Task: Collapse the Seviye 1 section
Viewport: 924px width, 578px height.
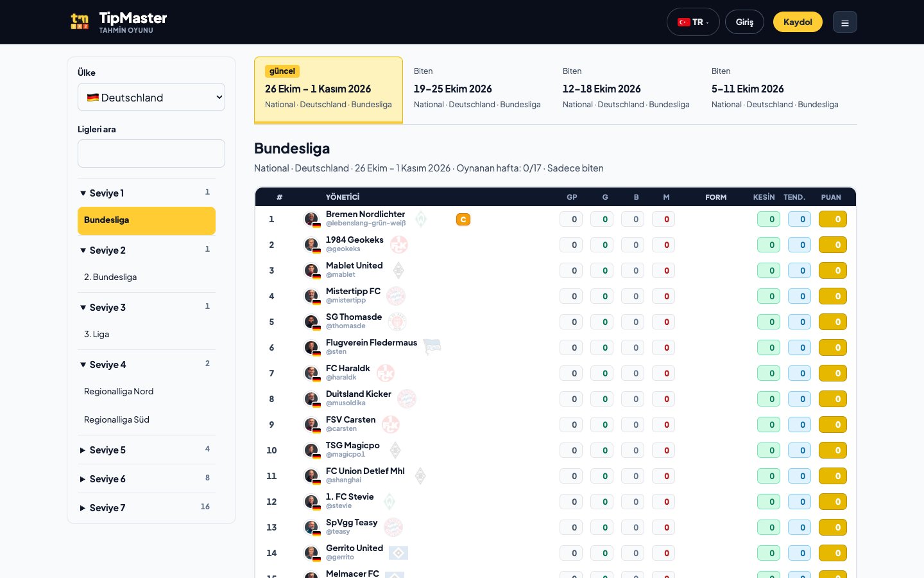Action: point(146,193)
